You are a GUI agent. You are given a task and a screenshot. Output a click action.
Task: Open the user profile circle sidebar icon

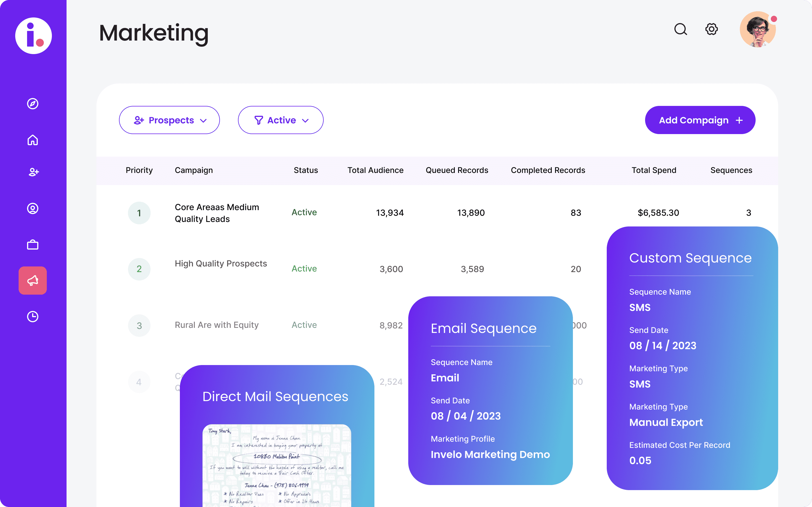point(32,208)
